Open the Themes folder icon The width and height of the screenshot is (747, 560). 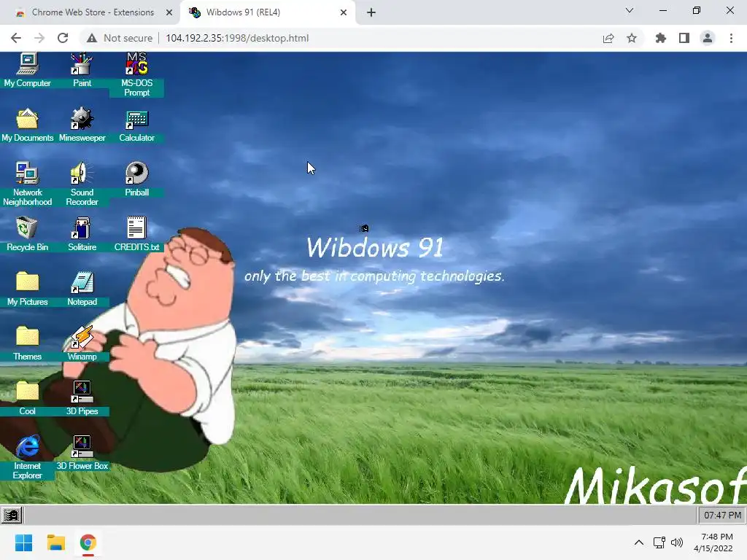pyautogui.click(x=27, y=343)
